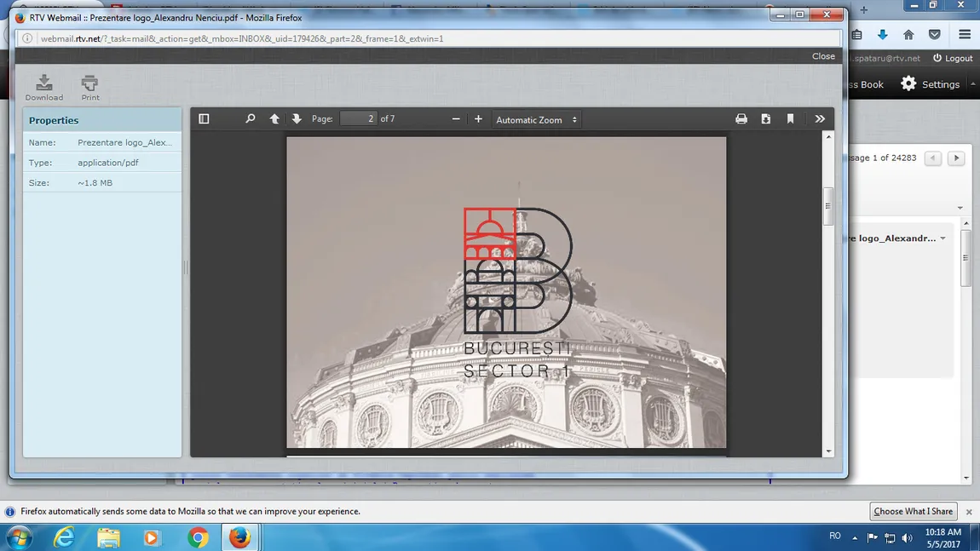The height and width of the screenshot is (551, 980).
Task: Open the PDF viewer tools menu
Action: click(x=820, y=118)
